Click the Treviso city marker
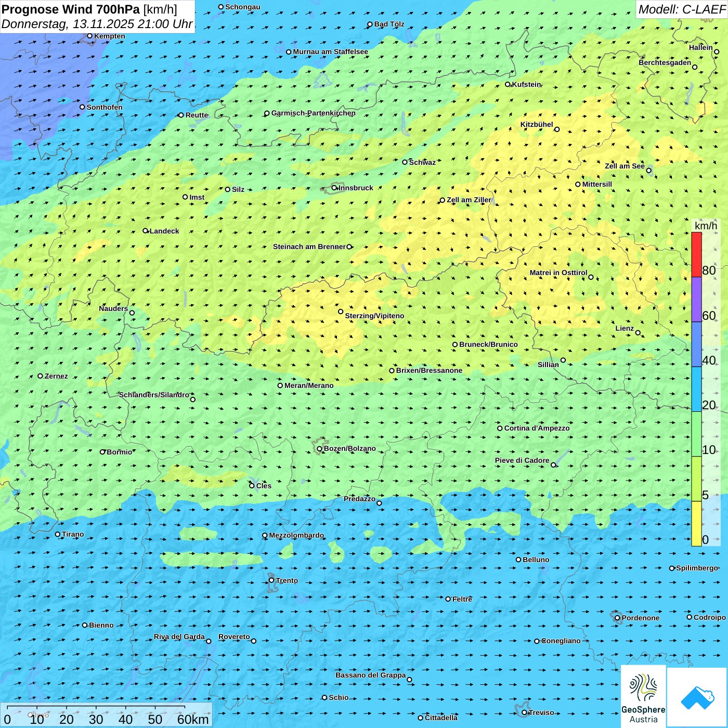 (x=524, y=712)
